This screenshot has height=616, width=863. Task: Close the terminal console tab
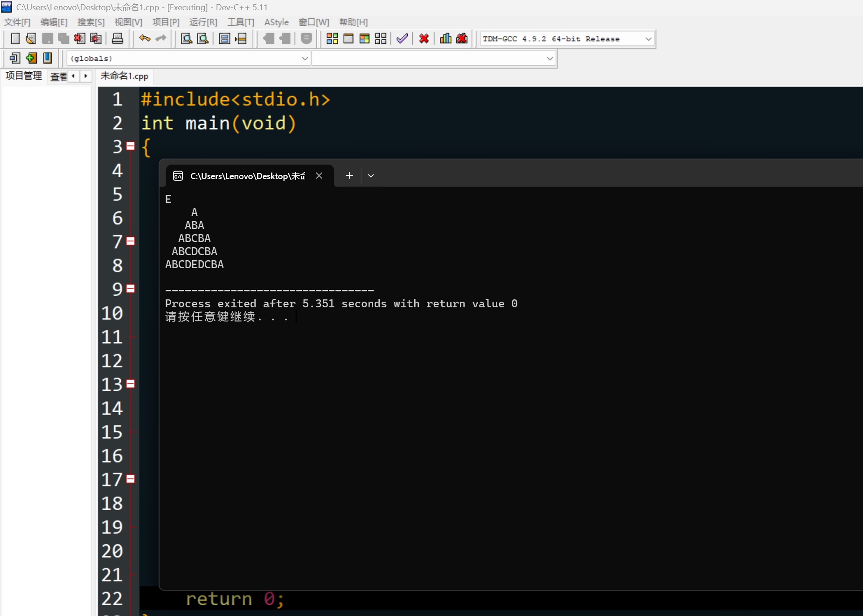tap(319, 176)
